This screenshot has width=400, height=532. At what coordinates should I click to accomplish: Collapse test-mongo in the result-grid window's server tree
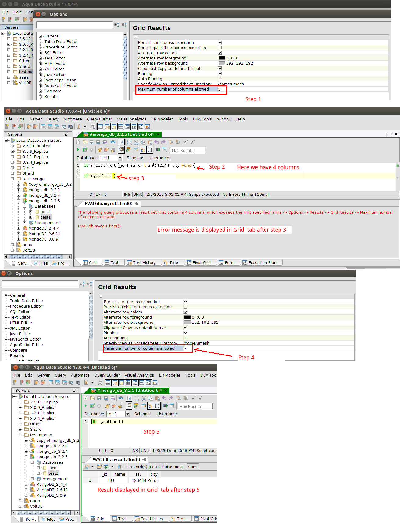click(20, 435)
